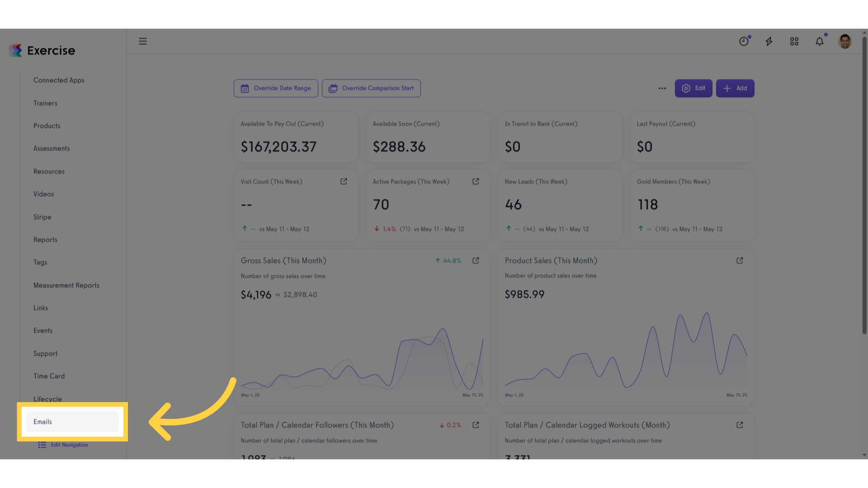Select Emails in the sidebar
Screen dimensions: 868x488
(72, 422)
